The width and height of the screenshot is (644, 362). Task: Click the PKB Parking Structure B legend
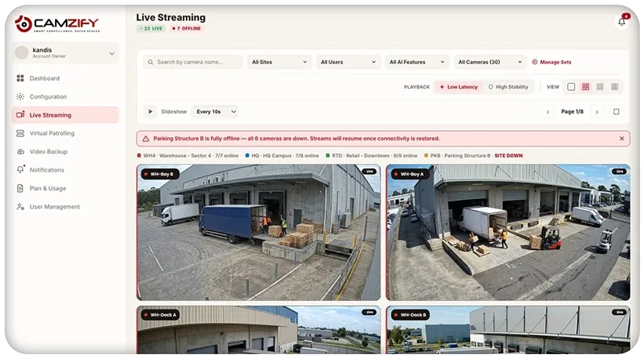[473, 156]
